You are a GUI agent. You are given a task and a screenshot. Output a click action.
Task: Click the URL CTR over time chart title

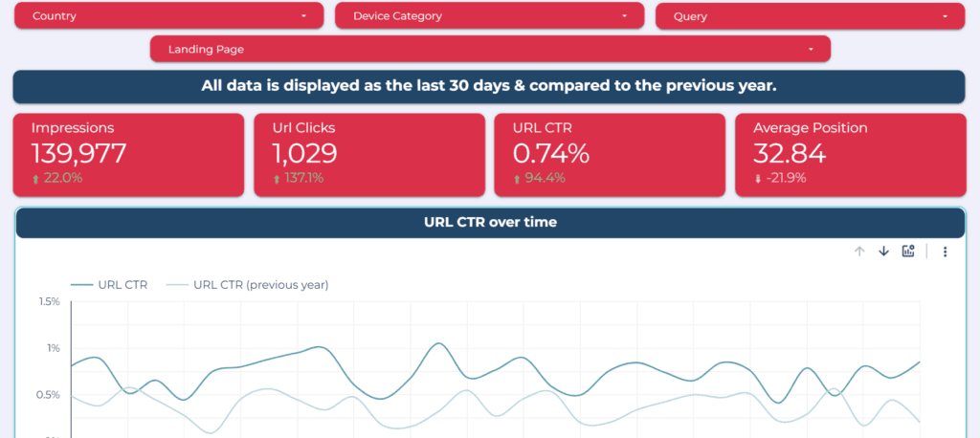490,223
